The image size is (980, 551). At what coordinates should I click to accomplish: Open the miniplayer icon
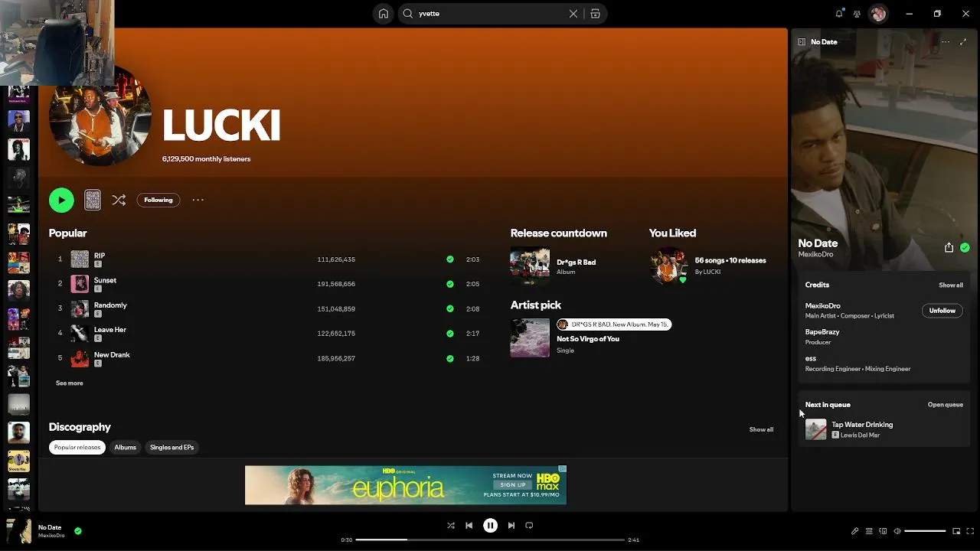click(x=956, y=531)
